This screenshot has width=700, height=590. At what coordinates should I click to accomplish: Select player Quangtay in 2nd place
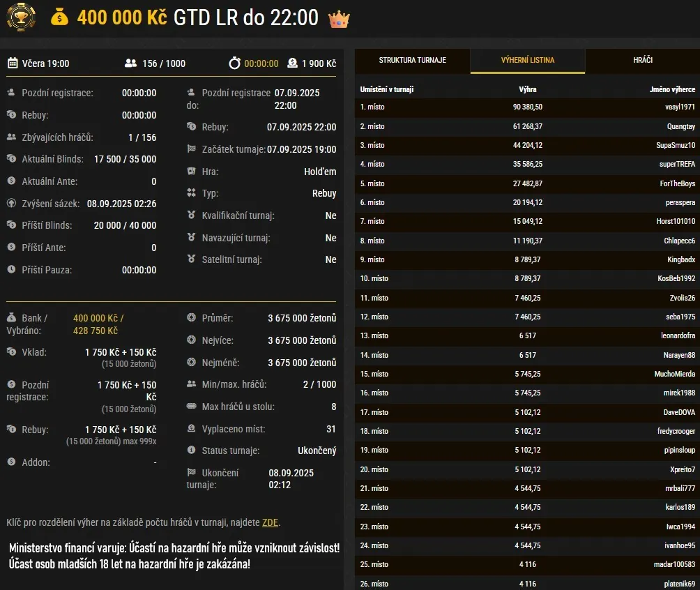[x=681, y=126]
